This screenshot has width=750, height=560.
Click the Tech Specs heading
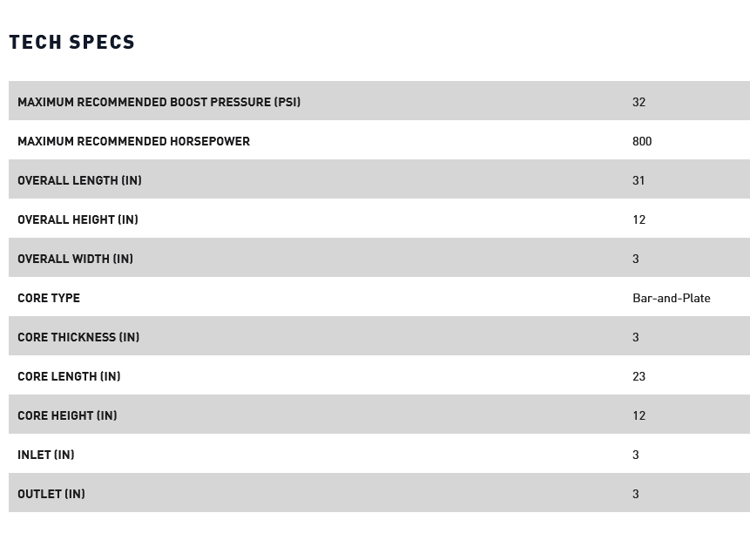point(72,42)
